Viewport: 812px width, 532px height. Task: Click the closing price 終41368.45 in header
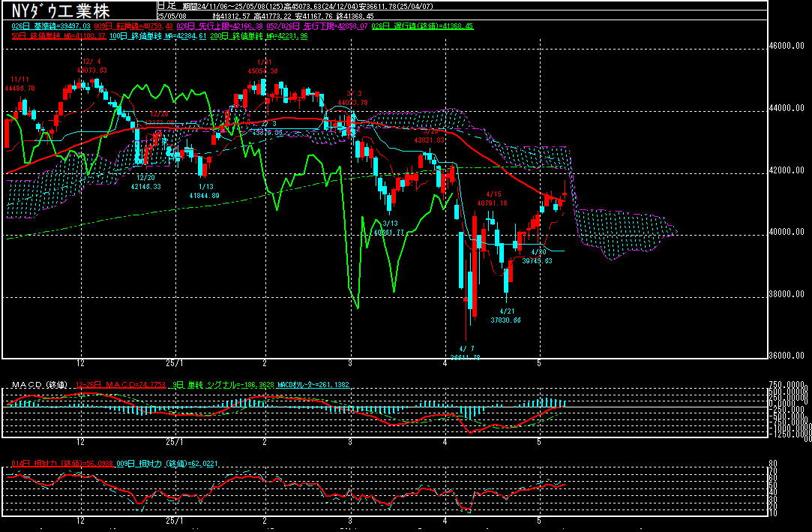point(355,17)
